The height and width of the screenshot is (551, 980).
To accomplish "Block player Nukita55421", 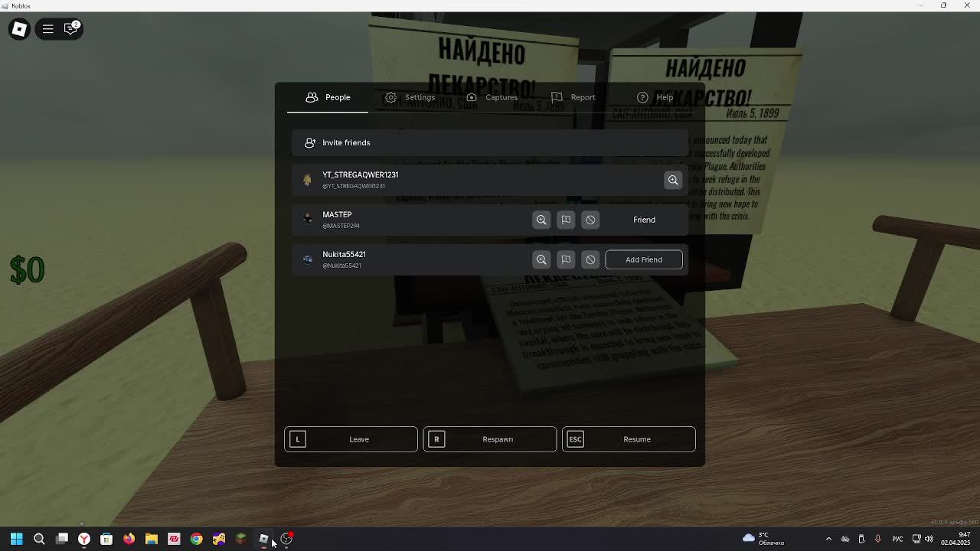I will 590,259.
